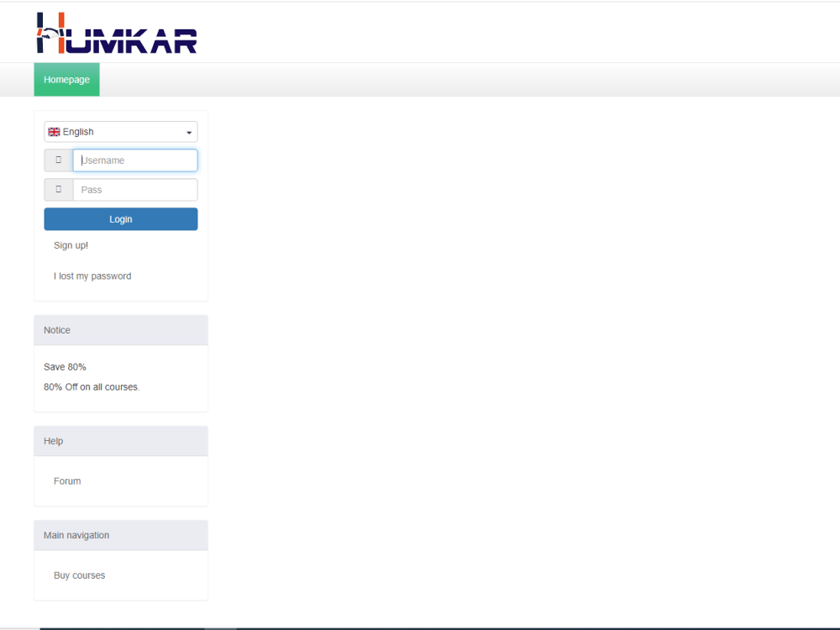This screenshot has height=630, width=840.
Task: Open the English language dropdown
Action: [120, 132]
